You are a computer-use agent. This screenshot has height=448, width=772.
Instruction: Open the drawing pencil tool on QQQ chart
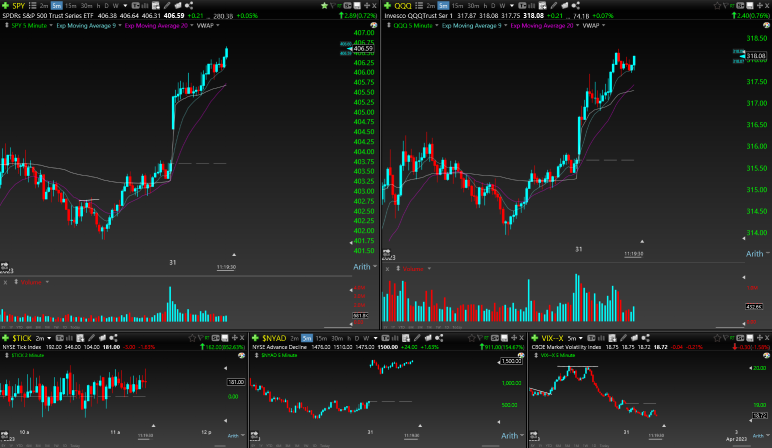pyautogui.click(x=553, y=5)
